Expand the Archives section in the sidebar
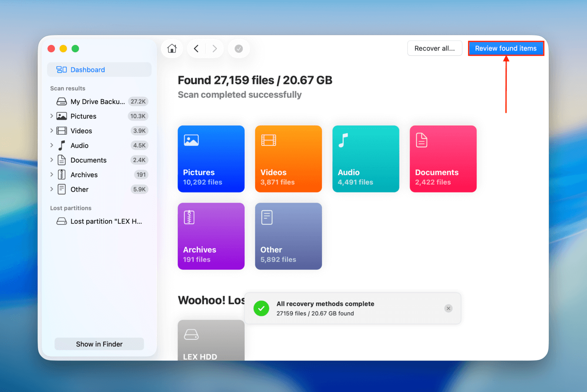This screenshot has width=587, height=392. [51, 174]
